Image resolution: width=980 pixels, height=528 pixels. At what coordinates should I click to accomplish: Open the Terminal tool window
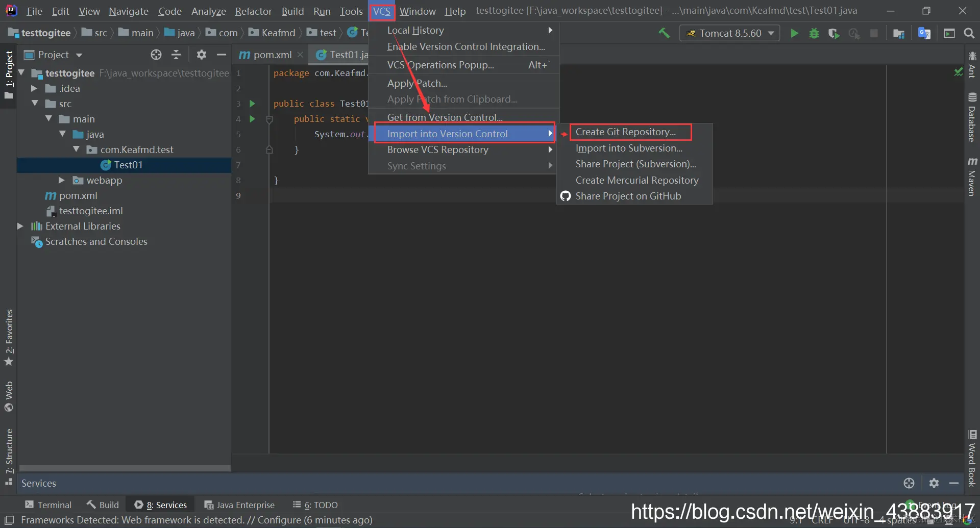click(x=48, y=505)
